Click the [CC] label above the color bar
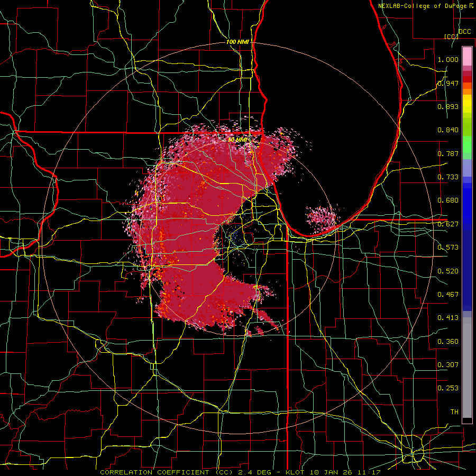The width and height of the screenshot is (476, 476). click(451, 36)
